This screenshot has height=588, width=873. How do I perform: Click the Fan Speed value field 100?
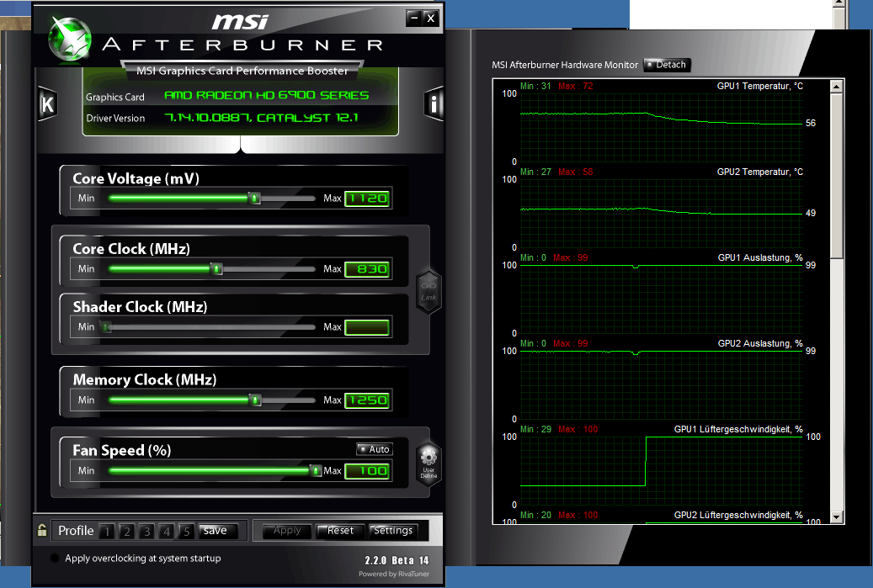pyautogui.click(x=367, y=470)
